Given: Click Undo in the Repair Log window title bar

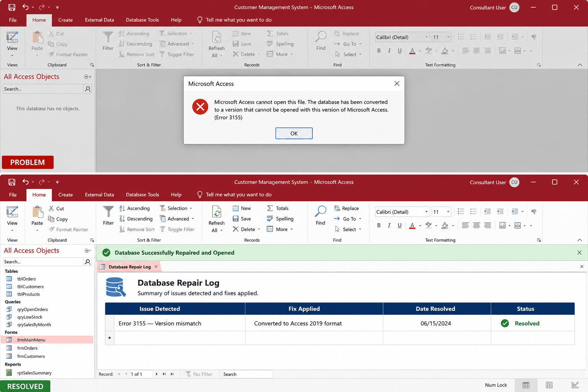Looking at the screenshot, I should (x=26, y=182).
